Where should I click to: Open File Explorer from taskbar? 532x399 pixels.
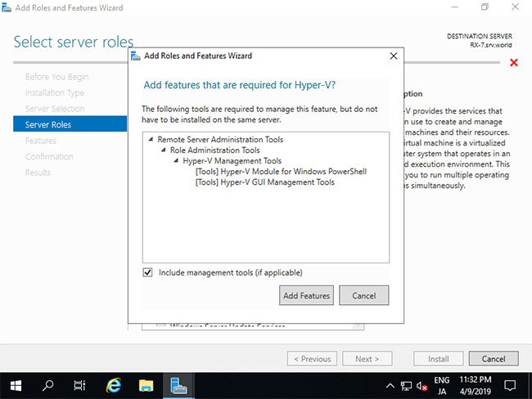146,385
